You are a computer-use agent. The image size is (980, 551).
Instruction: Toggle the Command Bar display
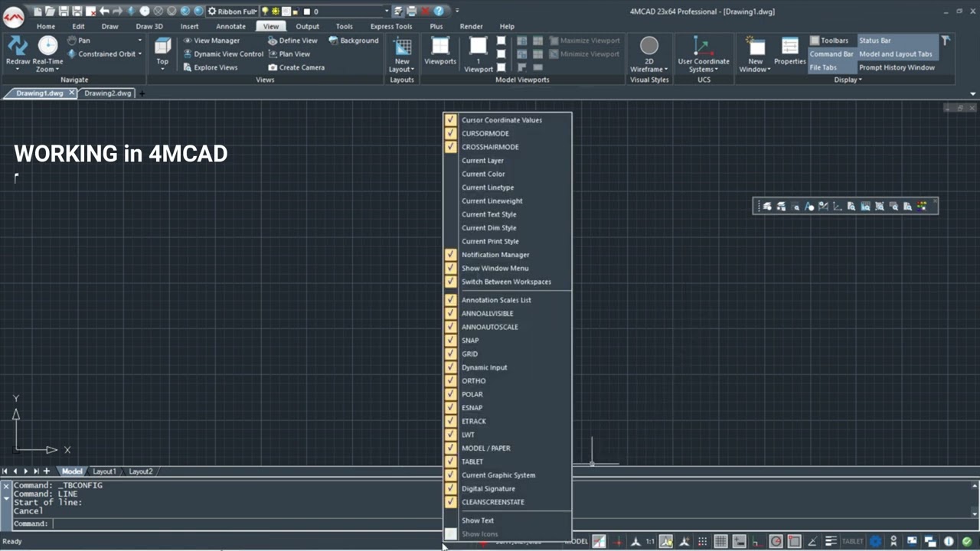831,54
